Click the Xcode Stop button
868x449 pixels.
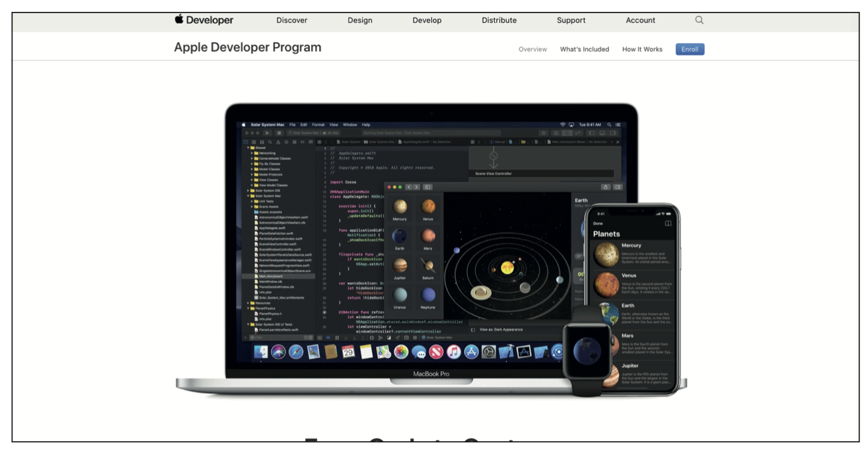click(x=279, y=133)
